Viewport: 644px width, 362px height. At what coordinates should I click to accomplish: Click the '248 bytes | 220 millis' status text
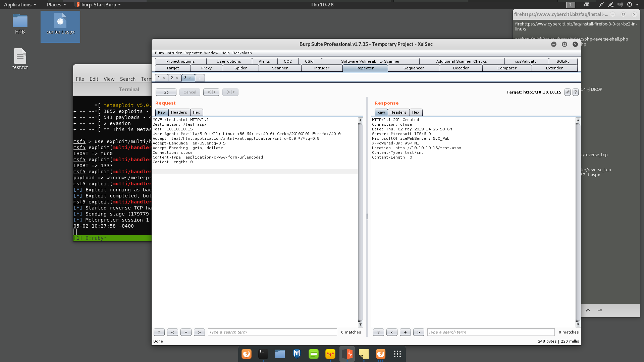558,341
